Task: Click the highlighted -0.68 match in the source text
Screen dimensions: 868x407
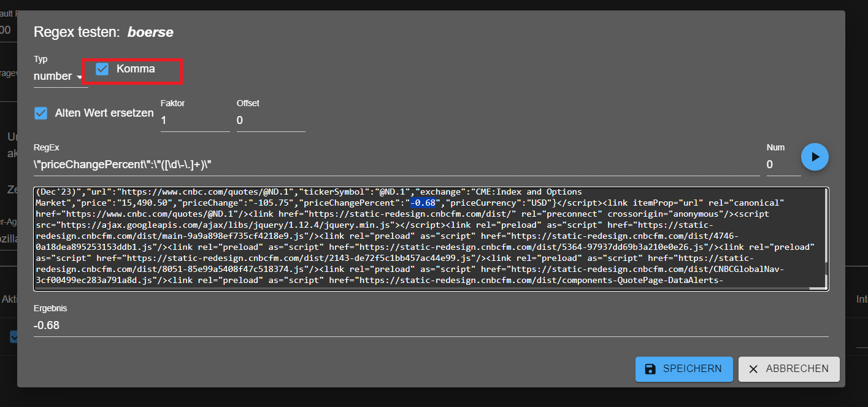Action: (423, 203)
